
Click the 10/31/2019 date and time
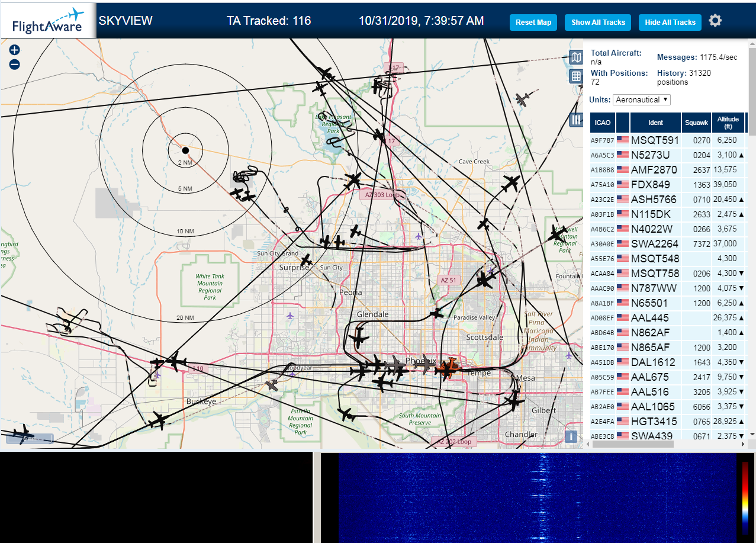pyautogui.click(x=421, y=21)
